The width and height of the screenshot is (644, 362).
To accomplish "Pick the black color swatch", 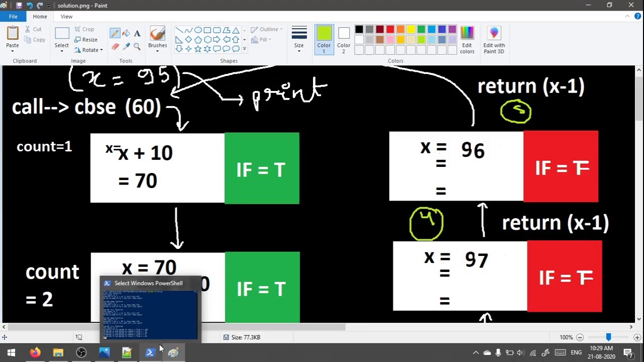I will point(359,30).
